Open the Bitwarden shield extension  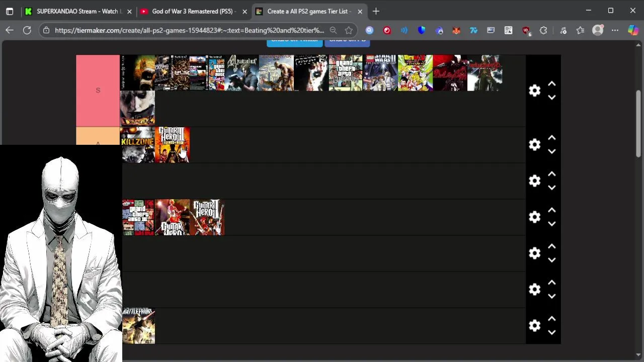click(422, 30)
